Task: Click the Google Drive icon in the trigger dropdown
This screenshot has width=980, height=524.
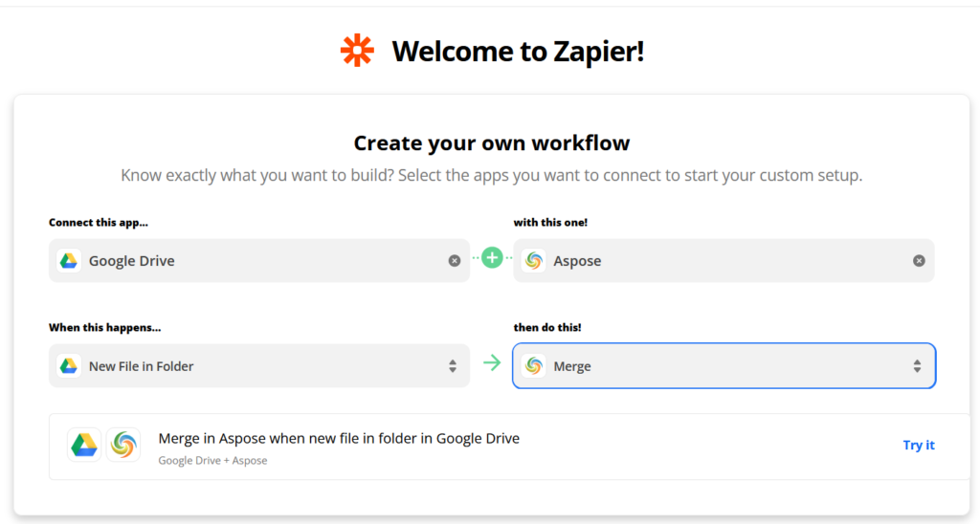Action: click(68, 366)
